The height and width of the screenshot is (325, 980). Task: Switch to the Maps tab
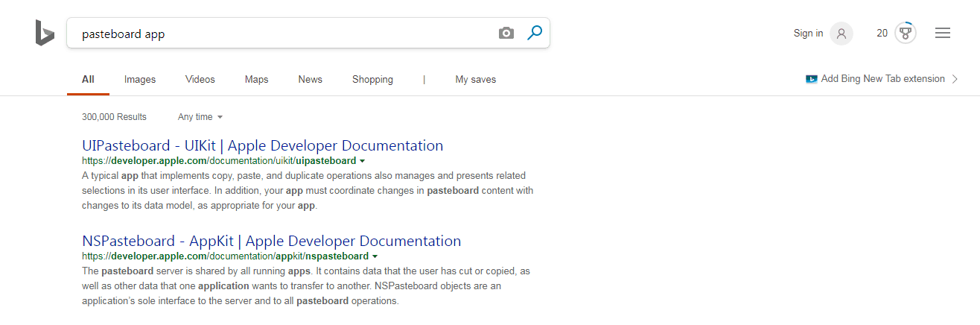(x=256, y=79)
